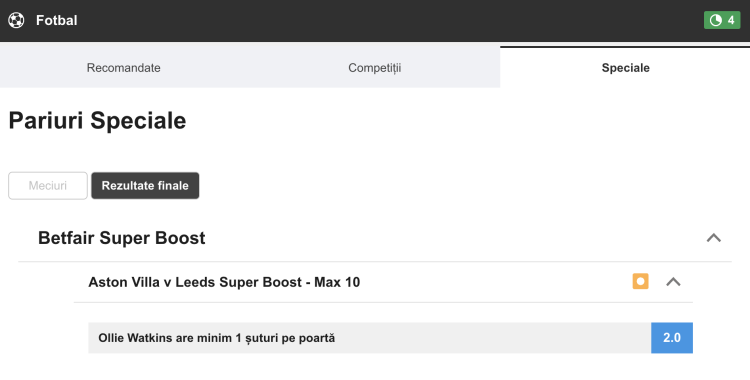Image resolution: width=750 pixels, height=380 pixels.
Task: Toggle the Rezultate finale filter
Action: tap(145, 186)
